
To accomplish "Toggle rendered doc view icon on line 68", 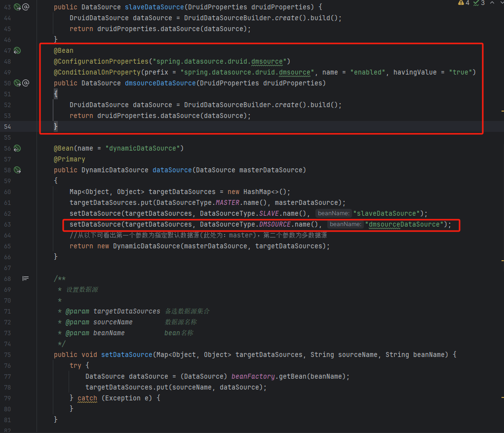I will point(25,278).
